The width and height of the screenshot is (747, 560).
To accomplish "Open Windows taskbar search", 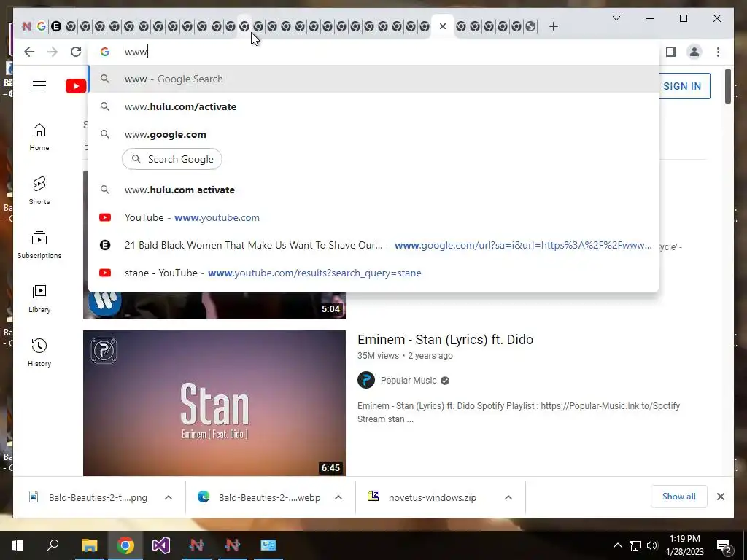I will coord(53,545).
